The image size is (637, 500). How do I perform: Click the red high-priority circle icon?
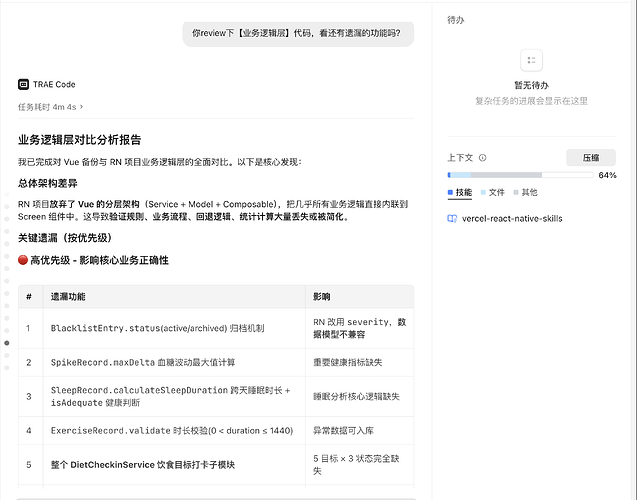tap(23, 260)
